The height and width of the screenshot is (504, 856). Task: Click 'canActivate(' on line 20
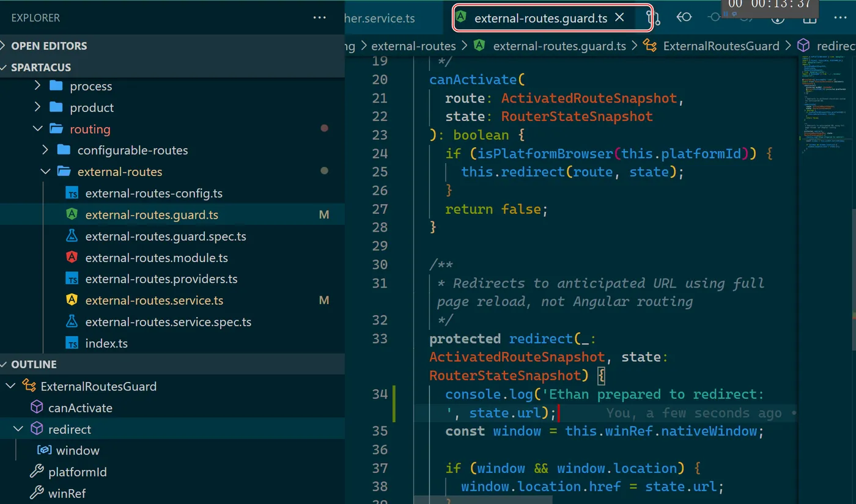click(477, 79)
